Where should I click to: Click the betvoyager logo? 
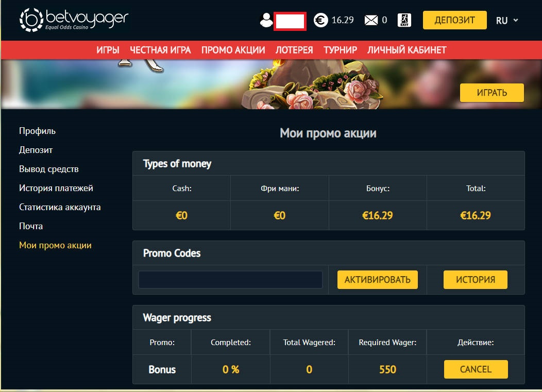point(74,20)
